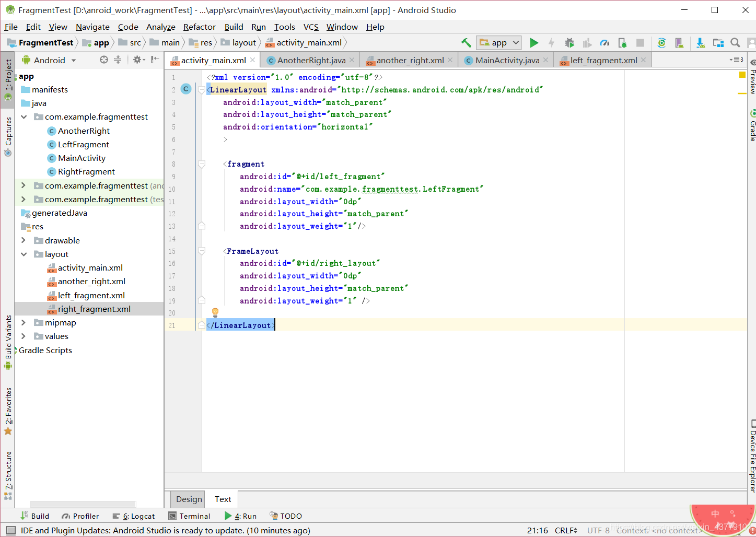Screen dimensions: 756x537
Task: Click Apply Changes lightning icon
Action: click(551, 43)
